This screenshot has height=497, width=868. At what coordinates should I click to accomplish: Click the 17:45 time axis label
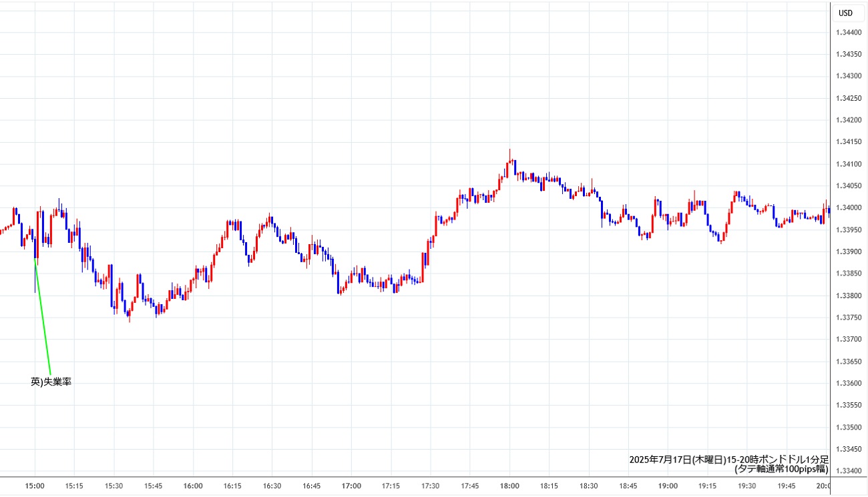pos(470,486)
